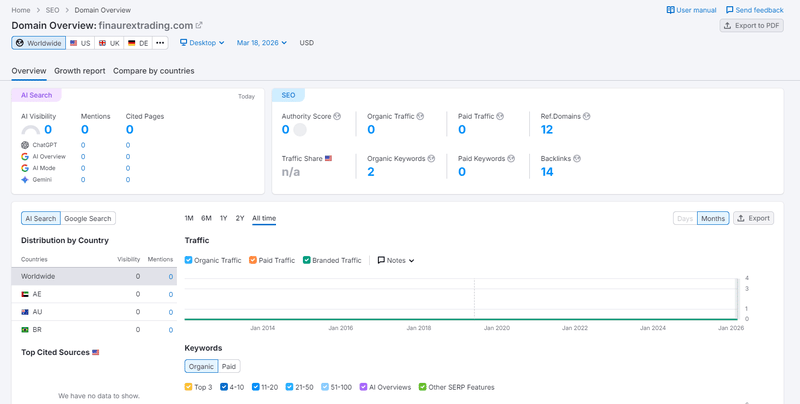The image size is (800, 404).
Task: Select the US database button
Action: (80, 43)
